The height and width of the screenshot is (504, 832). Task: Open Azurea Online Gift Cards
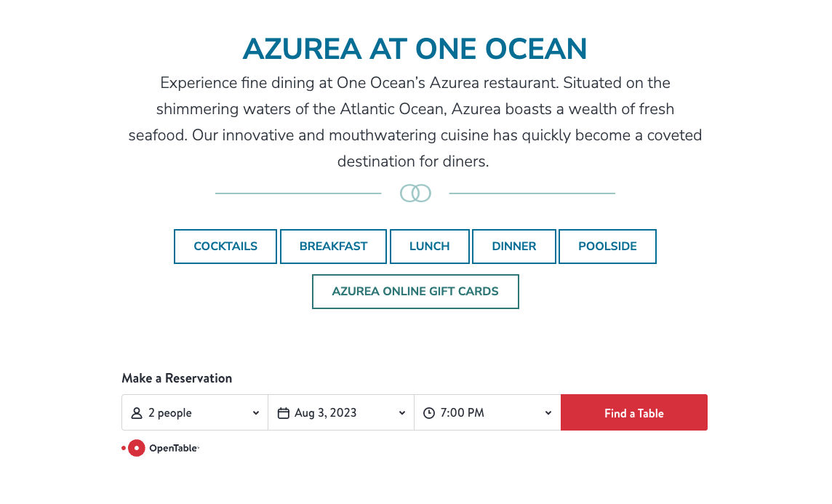click(415, 292)
